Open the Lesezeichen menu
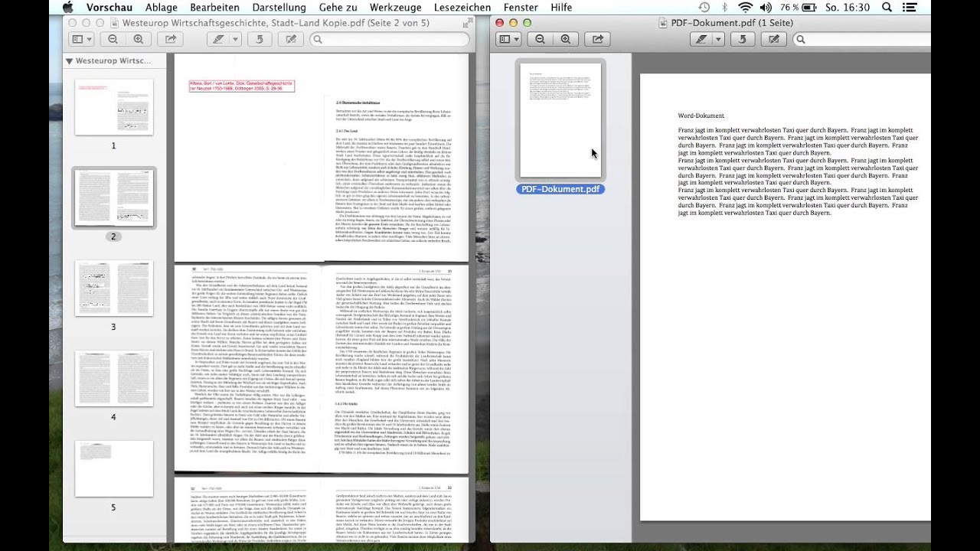980x551 pixels. (462, 8)
